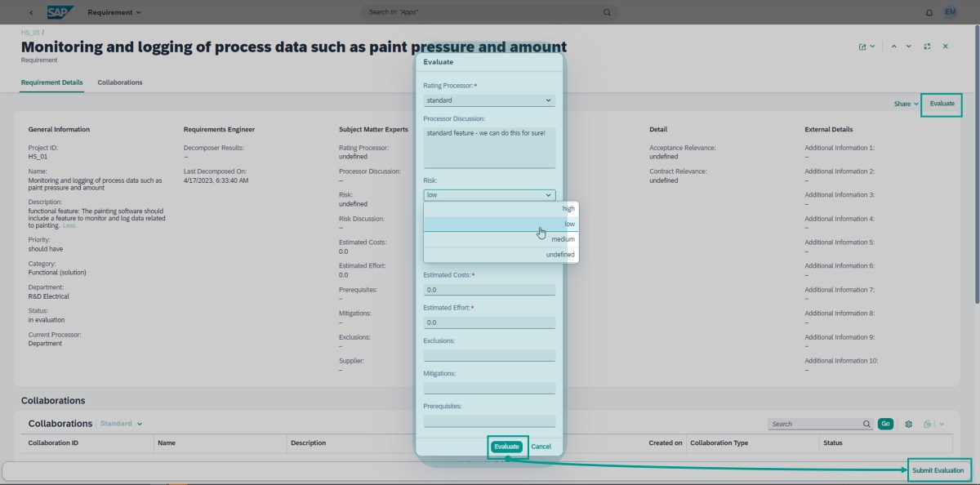Click the 'in evaluation' status value

[46, 320]
